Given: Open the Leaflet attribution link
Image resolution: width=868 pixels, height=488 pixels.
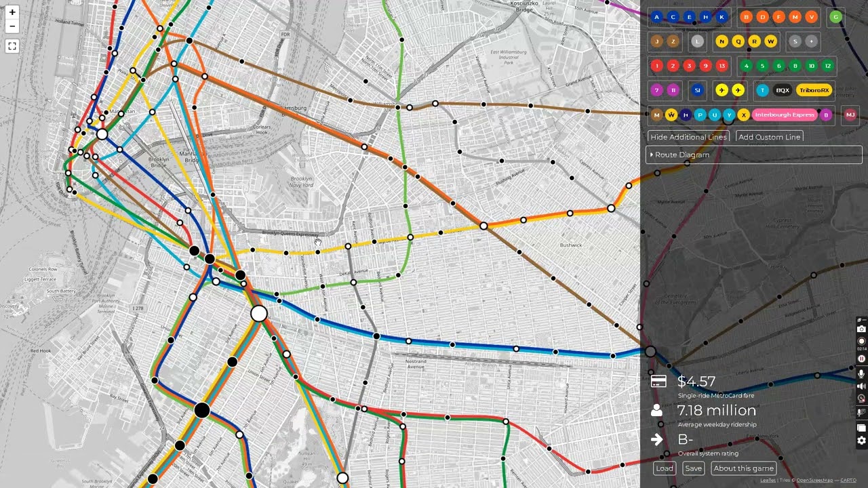Looking at the screenshot, I should [x=768, y=481].
